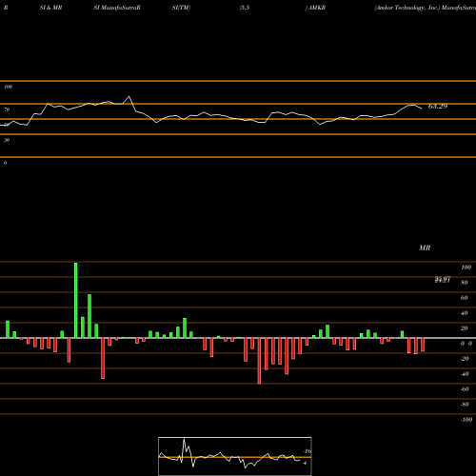This screenshot has height=476, width=476.
Task: Click the -16 value in mini chart
Action: (x=307, y=451)
